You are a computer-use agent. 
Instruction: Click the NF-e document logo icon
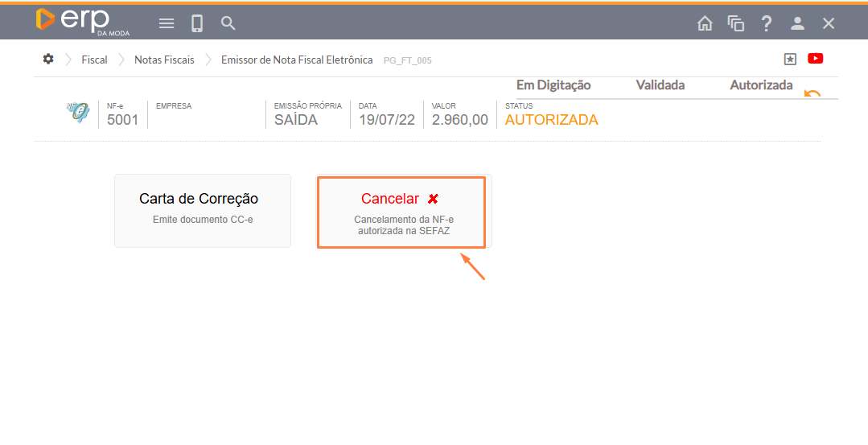[x=78, y=113]
